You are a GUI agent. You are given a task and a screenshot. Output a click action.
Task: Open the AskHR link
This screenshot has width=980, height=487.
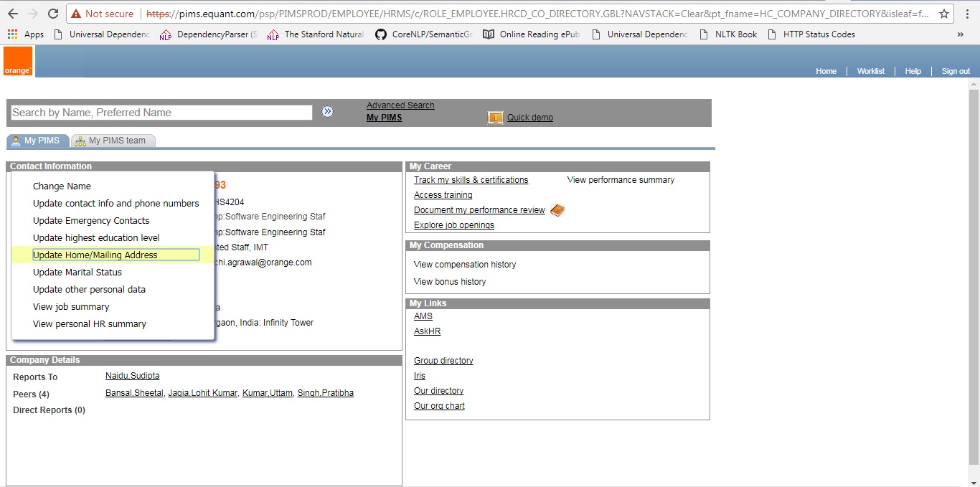(x=427, y=331)
